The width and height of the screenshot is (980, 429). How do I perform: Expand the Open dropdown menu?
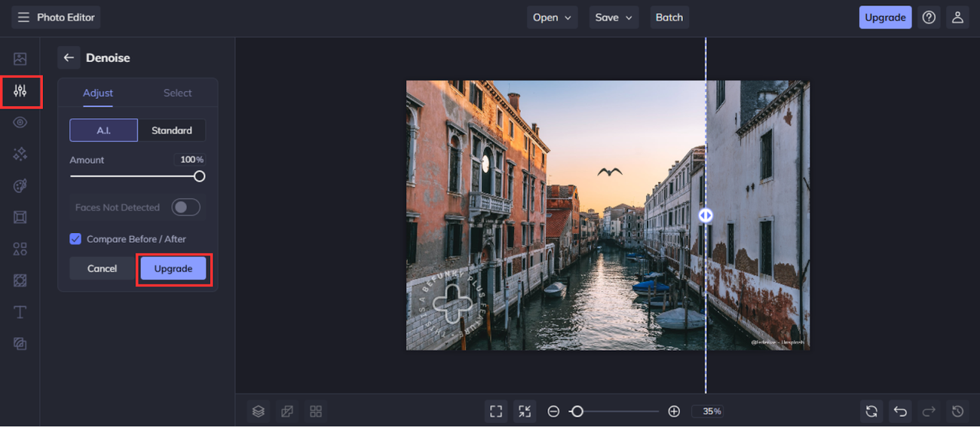point(552,18)
